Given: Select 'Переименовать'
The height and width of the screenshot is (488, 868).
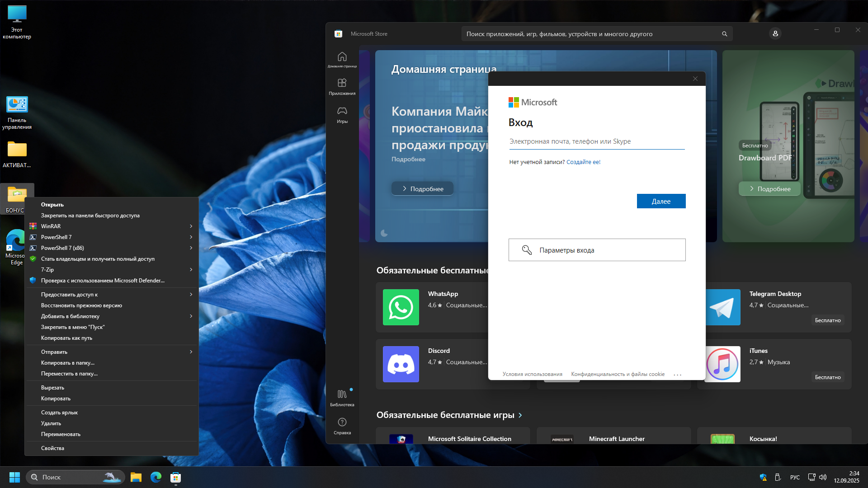Looking at the screenshot, I should pos(112,434).
